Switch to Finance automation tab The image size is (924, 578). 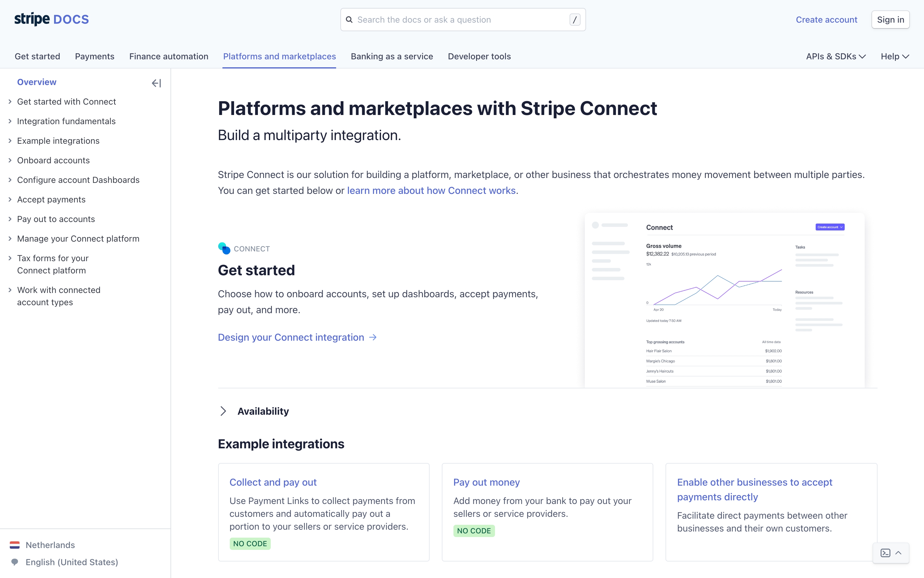(169, 57)
